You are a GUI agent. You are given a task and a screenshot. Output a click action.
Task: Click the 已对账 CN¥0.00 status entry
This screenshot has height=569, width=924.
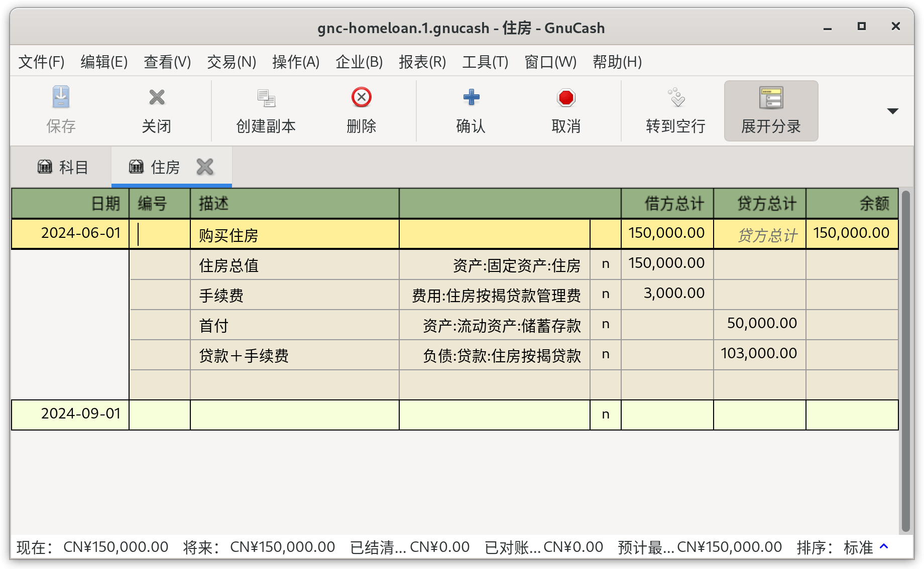tap(544, 547)
